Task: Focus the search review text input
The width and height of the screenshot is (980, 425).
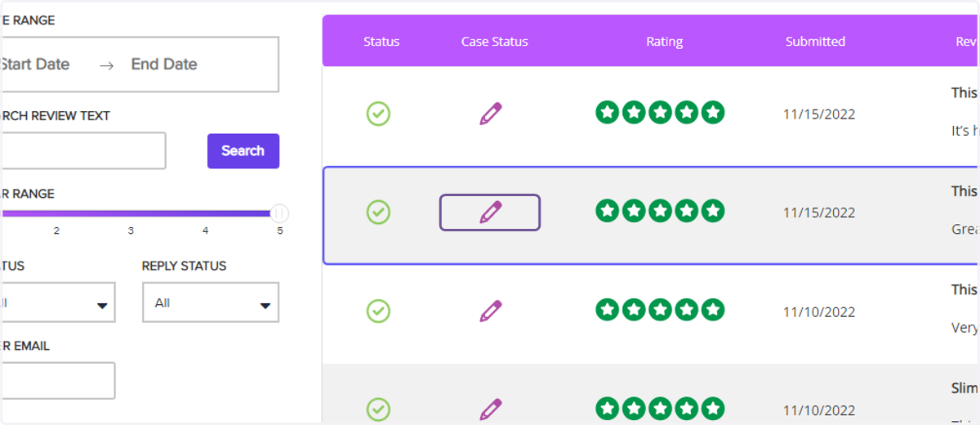Action: point(82,151)
